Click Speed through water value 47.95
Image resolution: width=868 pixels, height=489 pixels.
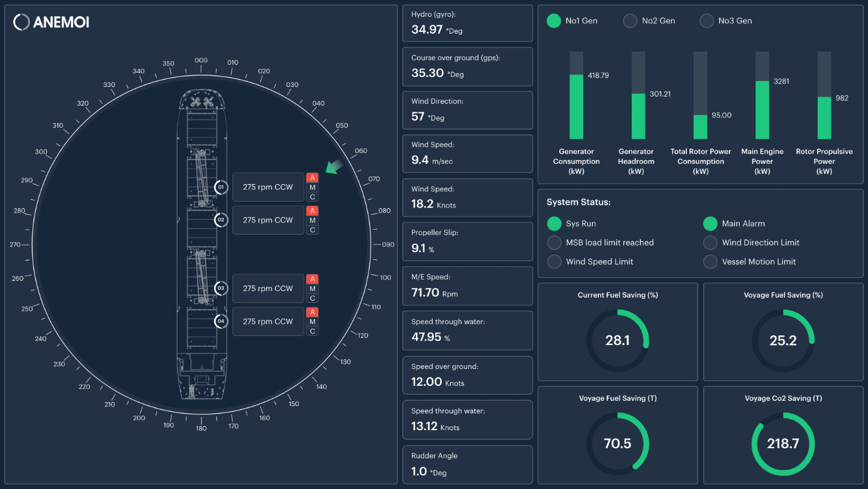(x=427, y=337)
